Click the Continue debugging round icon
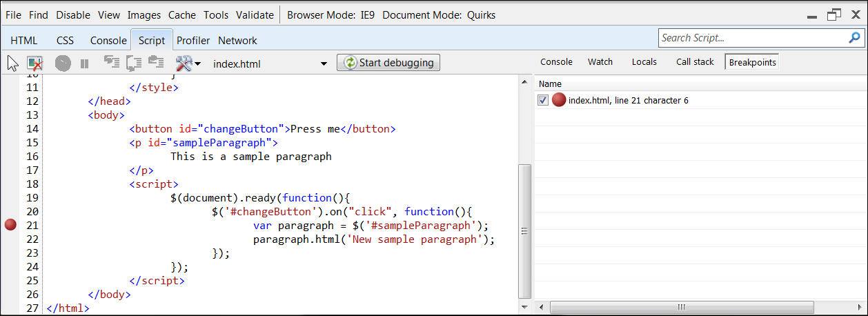The width and height of the screenshot is (868, 316). (x=63, y=63)
